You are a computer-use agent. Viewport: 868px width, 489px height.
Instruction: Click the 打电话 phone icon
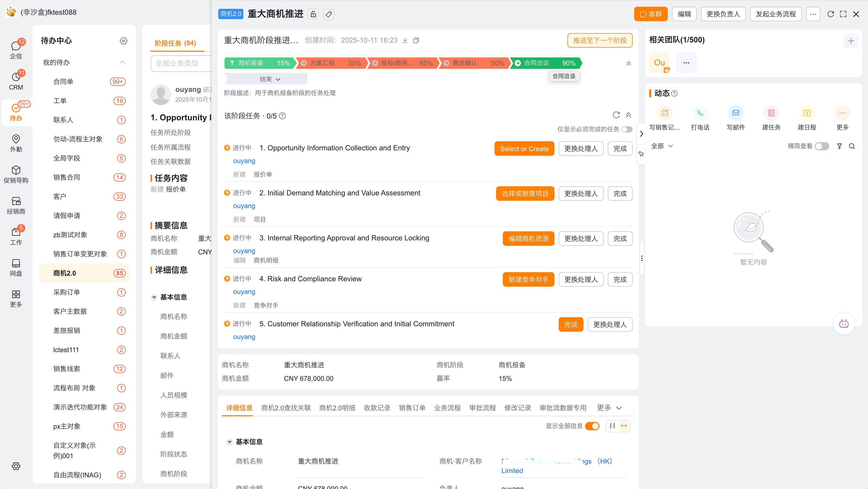pos(700,113)
